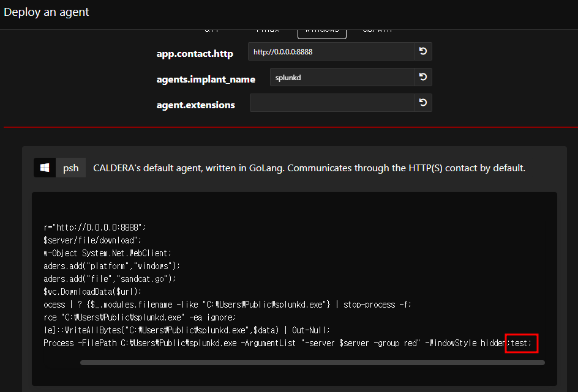This screenshot has height=392, width=578.
Task: Click the agent.extensions label
Action: pos(196,105)
